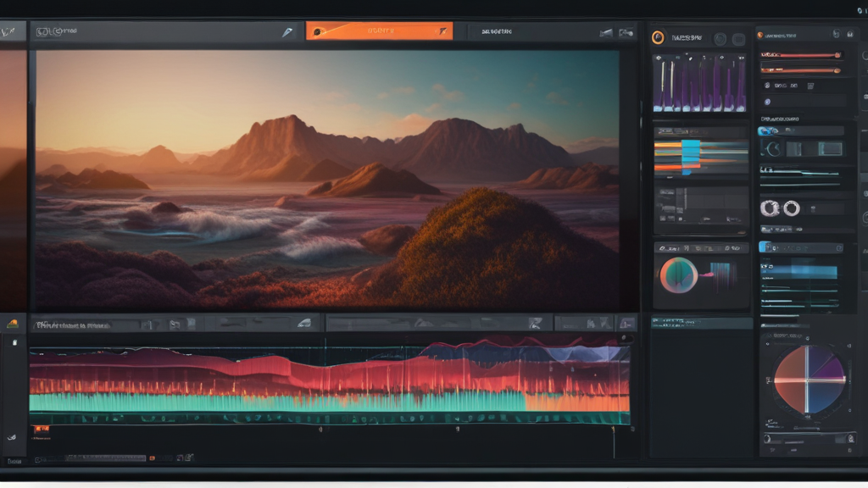This screenshot has height=488, width=868.
Task: Click the round purple icon below the sliders
Action: click(767, 102)
